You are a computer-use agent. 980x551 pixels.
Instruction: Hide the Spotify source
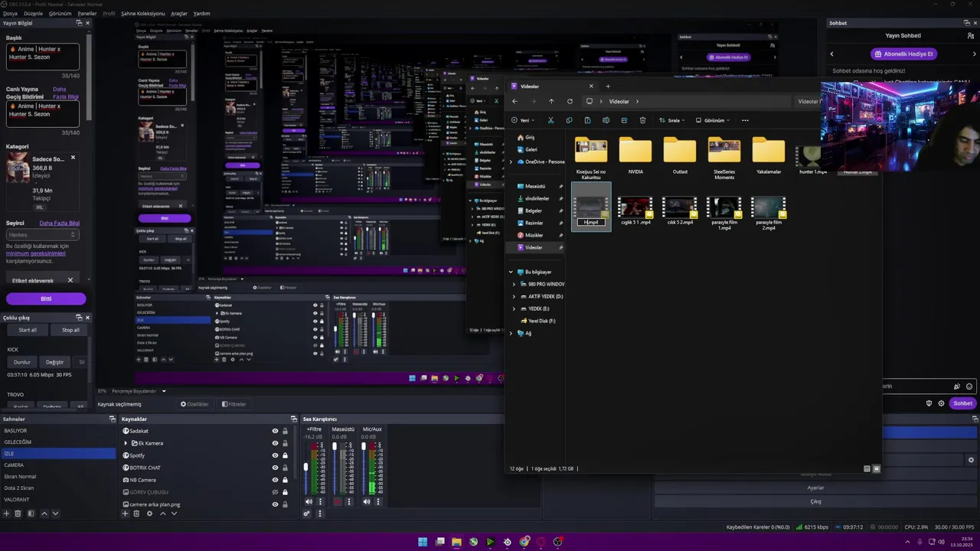pyautogui.click(x=275, y=455)
